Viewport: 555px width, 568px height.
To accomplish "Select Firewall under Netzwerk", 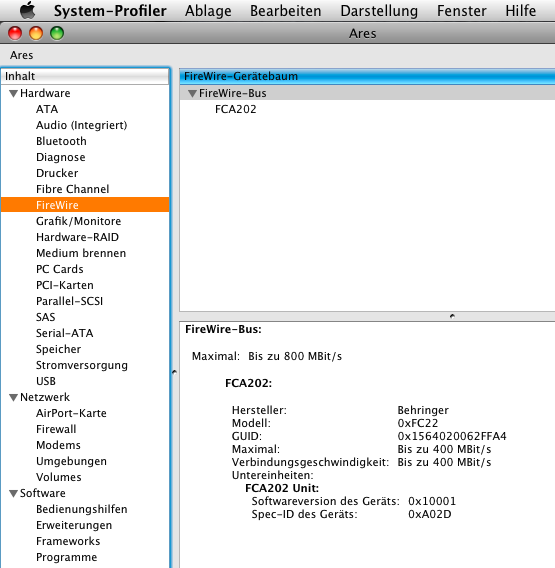I will tap(56, 429).
